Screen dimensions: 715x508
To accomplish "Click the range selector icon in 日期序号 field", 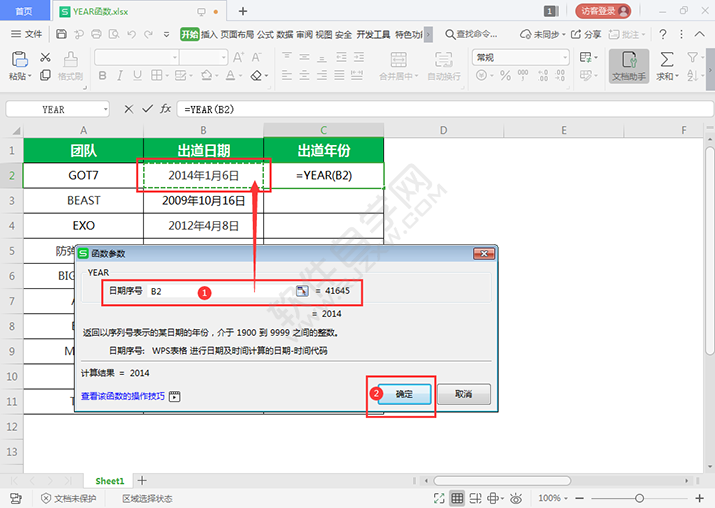I will pos(301,291).
